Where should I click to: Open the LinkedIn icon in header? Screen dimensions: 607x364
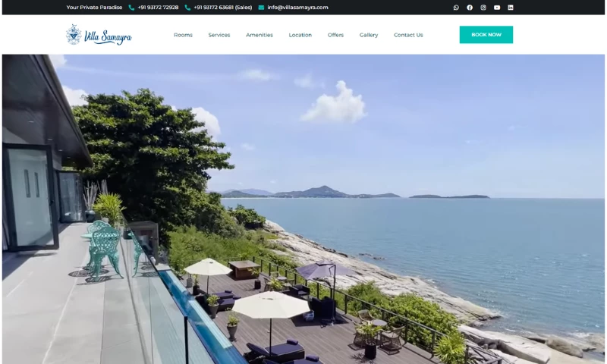pos(511,8)
